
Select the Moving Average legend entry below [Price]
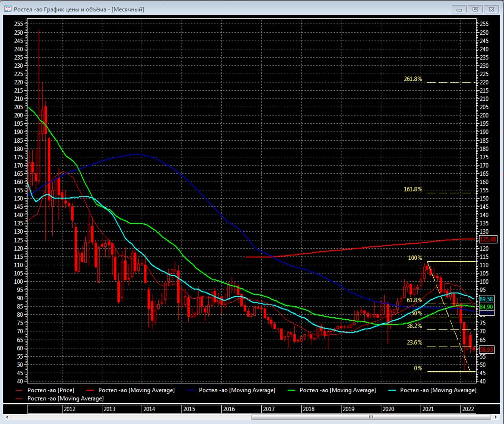pos(60,399)
